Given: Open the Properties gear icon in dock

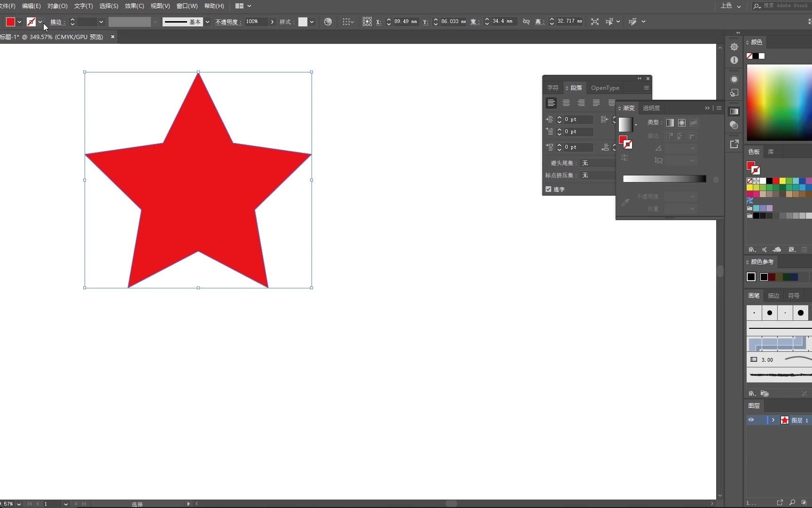Looking at the screenshot, I should [x=734, y=47].
